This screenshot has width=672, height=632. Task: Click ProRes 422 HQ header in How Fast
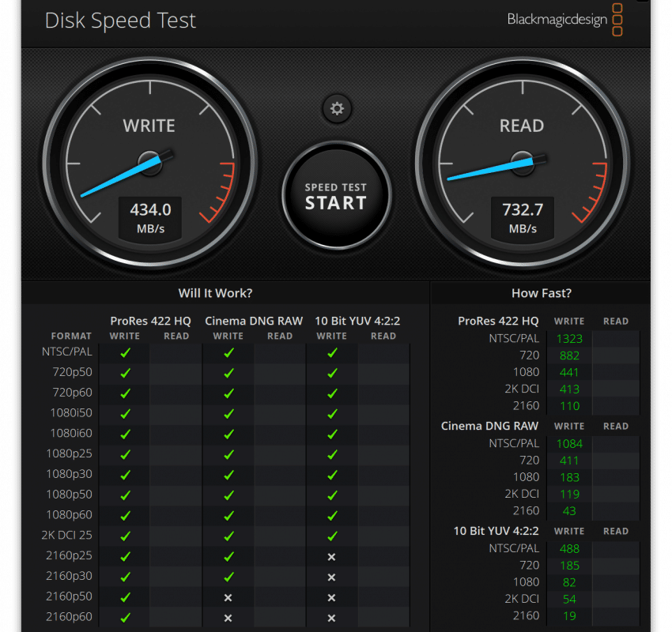tap(498, 322)
